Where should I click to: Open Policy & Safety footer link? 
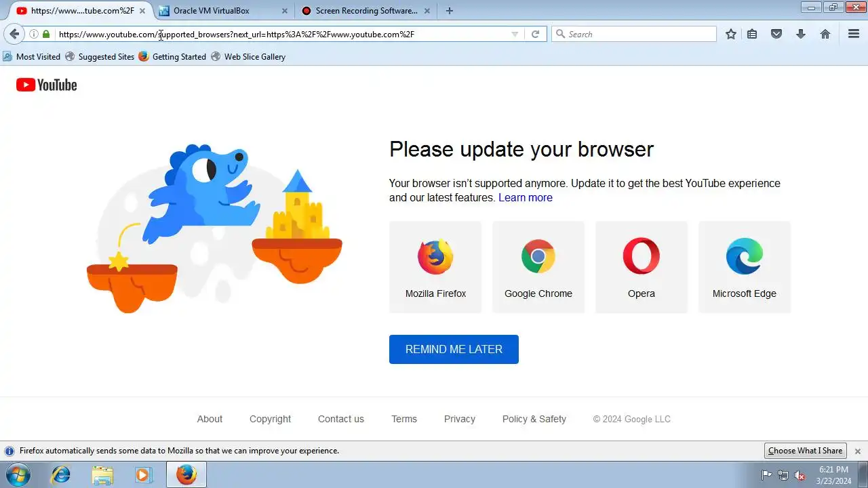click(x=534, y=419)
